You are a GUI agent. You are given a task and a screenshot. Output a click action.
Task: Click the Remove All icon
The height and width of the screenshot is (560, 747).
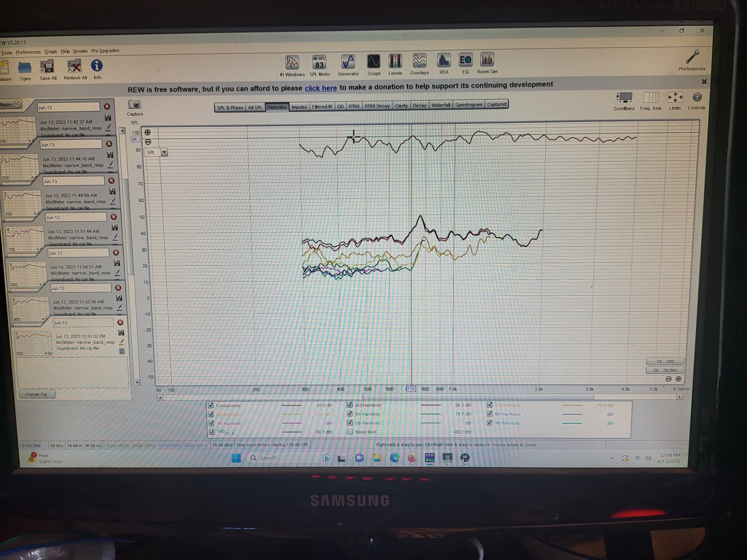[x=75, y=67]
